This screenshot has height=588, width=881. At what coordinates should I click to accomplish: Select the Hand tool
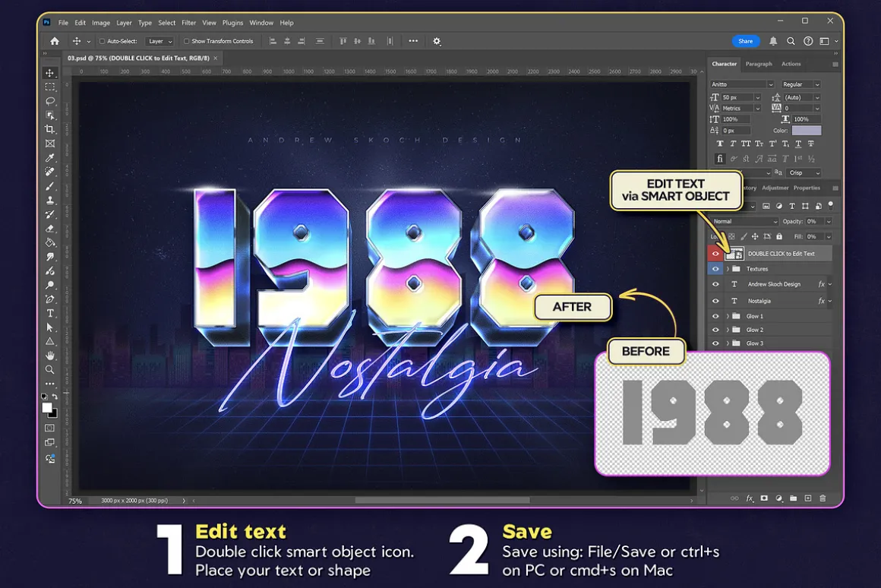point(50,356)
